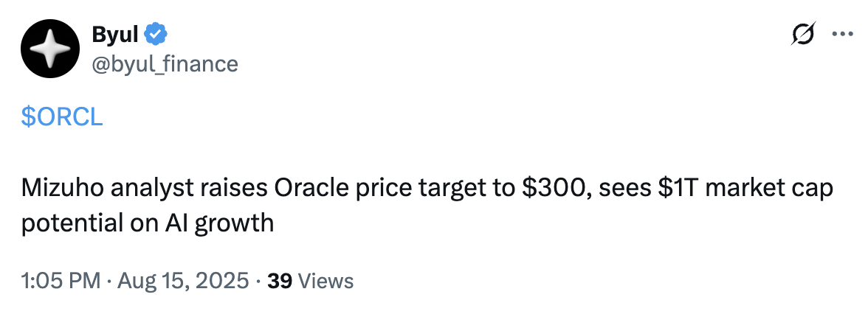This screenshot has height=314, width=868.
Task: Open the three-dot More options menu
Action: point(842,34)
